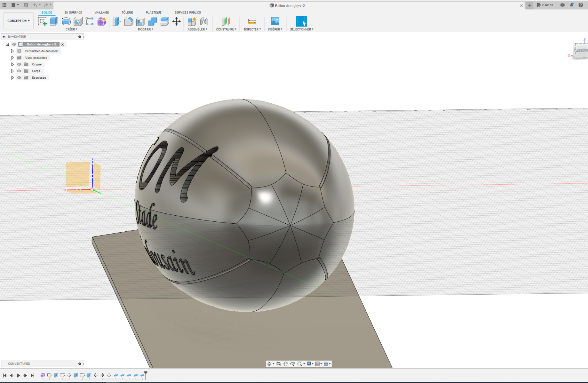Jump to the timeline beginning
Viewport: 588px width, 383px height.
[x=5, y=375]
